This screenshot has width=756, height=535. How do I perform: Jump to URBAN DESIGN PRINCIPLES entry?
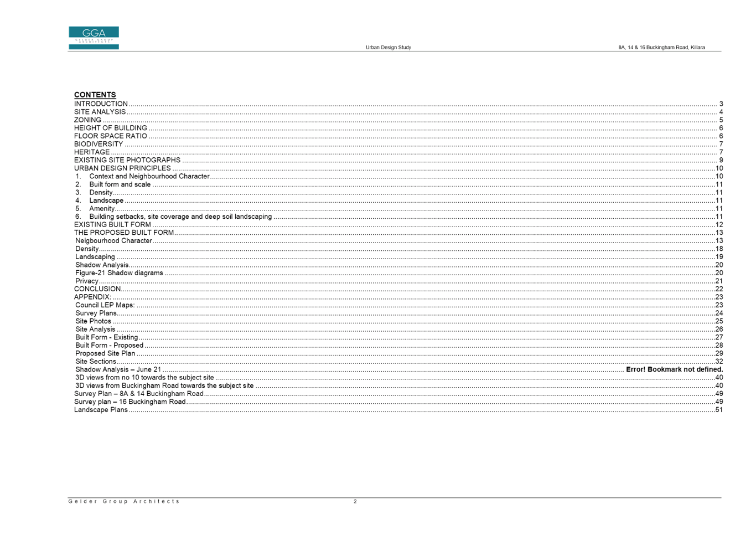pyautogui.click(x=122, y=168)
